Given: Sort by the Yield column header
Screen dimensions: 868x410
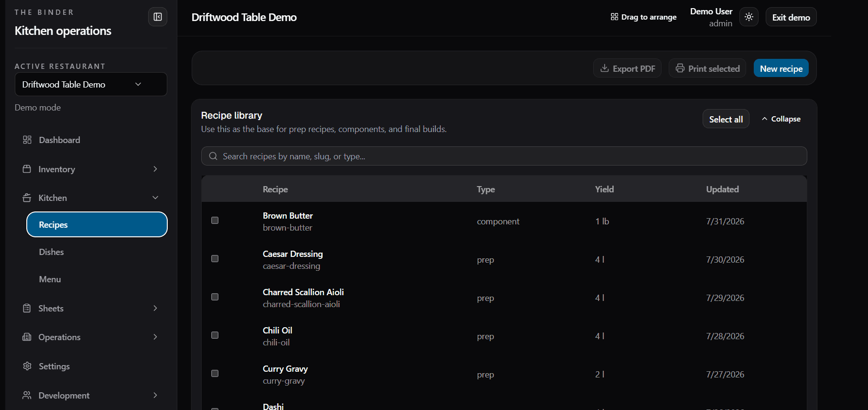Looking at the screenshot, I should click(604, 189).
